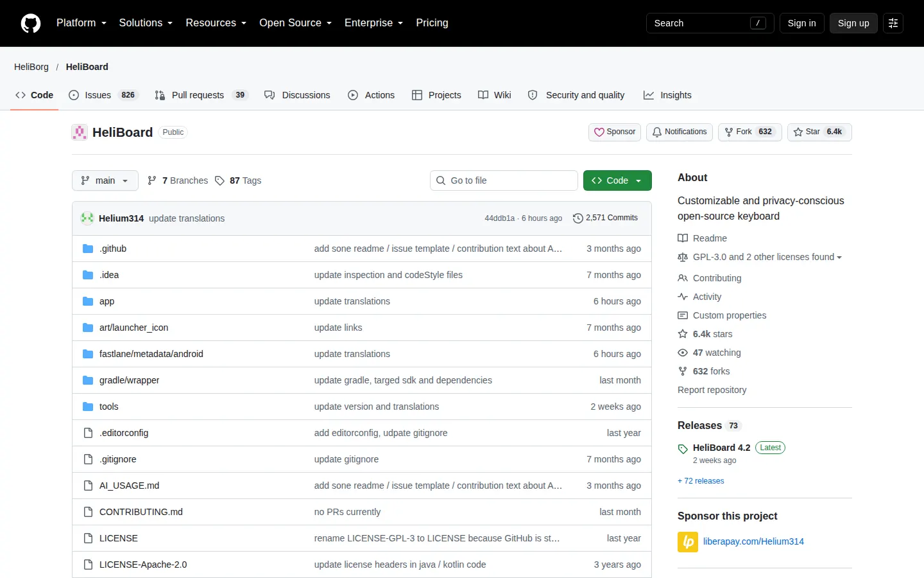Click the Sponsor button

click(615, 132)
